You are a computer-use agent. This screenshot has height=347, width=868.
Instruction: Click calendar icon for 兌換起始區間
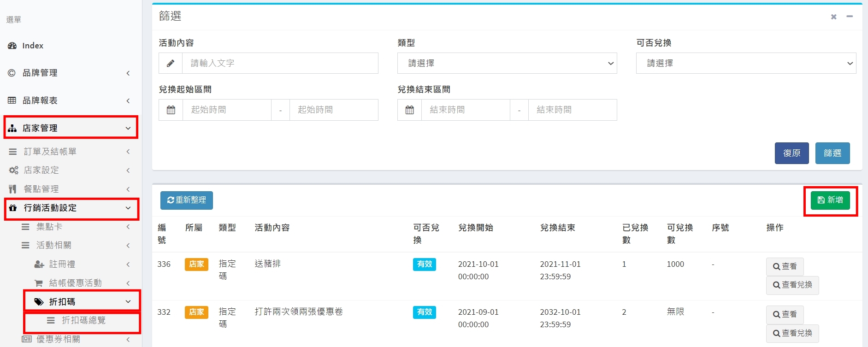click(171, 110)
